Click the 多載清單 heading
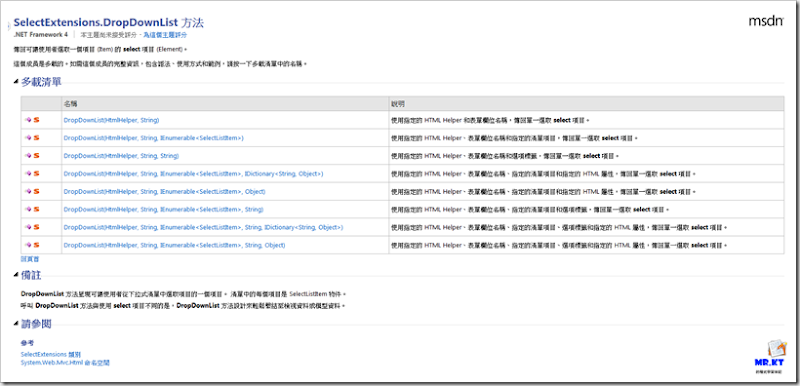This screenshot has width=800, height=386. click(x=41, y=82)
